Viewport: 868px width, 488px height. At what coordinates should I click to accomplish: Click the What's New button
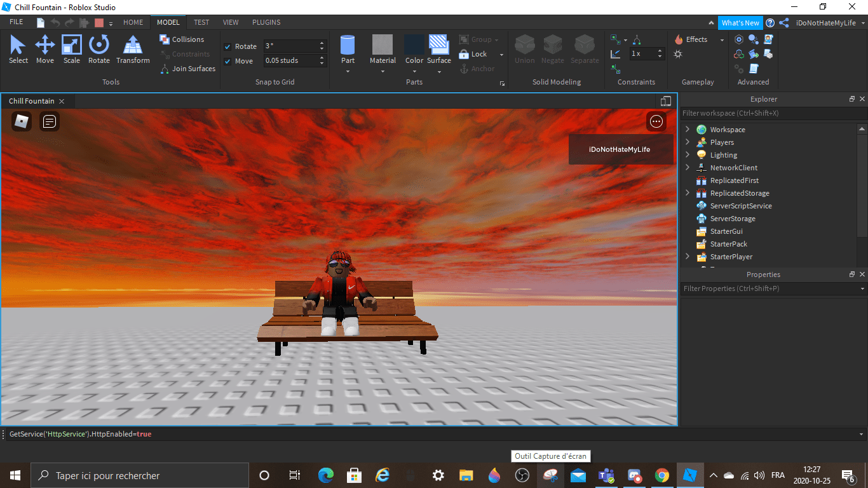pos(740,22)
